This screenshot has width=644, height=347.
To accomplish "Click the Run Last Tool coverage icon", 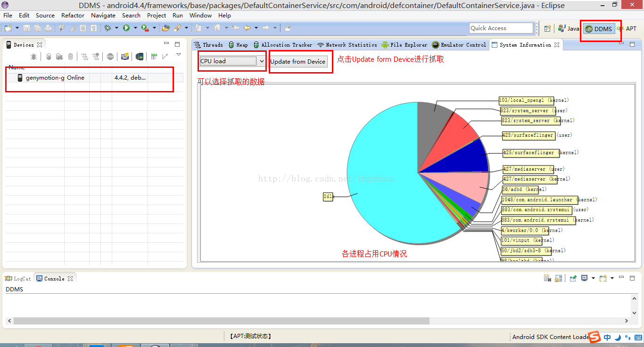I will [x=145, y=28].
